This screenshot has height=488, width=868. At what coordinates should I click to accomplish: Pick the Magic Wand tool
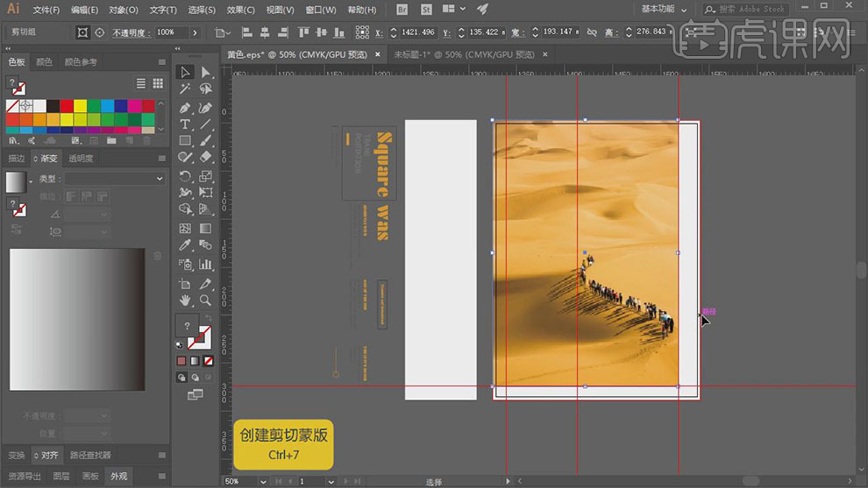tap(185, 88)
